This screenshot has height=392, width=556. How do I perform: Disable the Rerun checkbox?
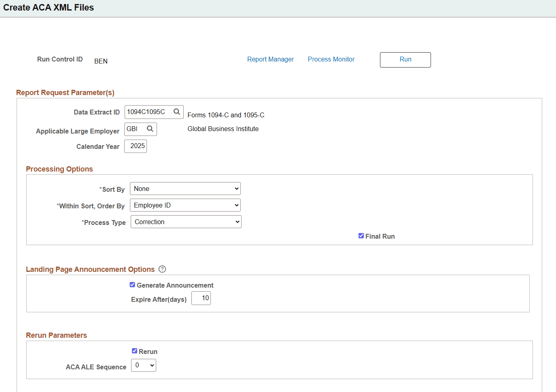click(x=134, y=351)
